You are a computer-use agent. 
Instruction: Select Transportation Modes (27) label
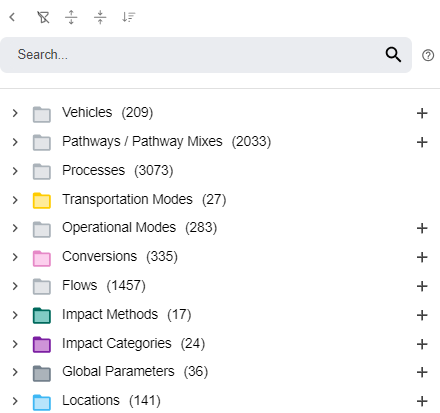[144, 200]
